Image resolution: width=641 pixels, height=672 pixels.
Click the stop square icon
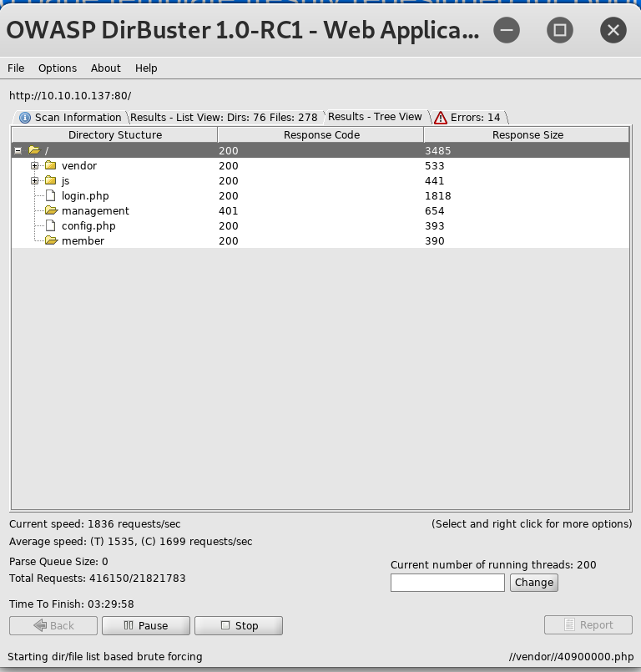[x=225, y=625]
